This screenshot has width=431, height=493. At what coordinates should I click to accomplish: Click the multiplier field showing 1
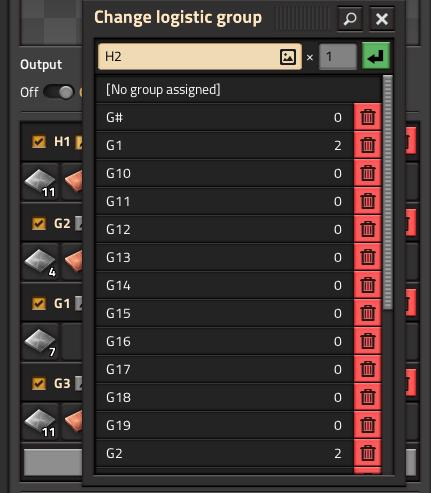click(x=338, y=57)
